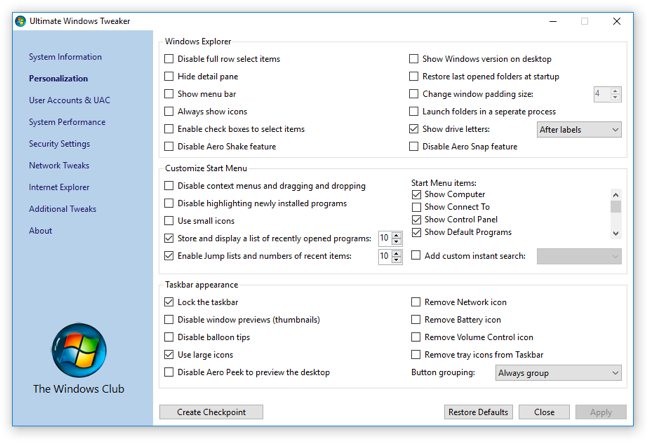This screenshot has height=444, width=650.
Task: Click Start Menu items scroll down arrow
Action: tap(616, 233)
